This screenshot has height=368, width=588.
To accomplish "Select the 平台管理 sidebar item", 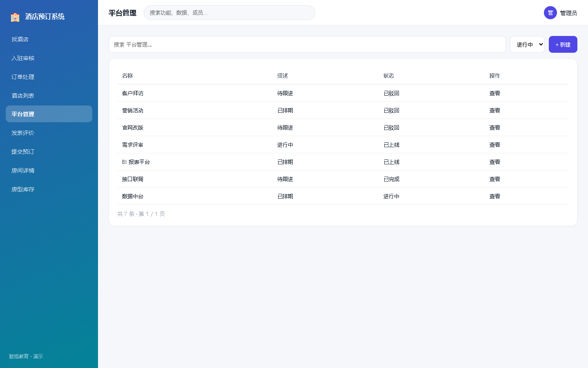I will click(x=49, y=114).
